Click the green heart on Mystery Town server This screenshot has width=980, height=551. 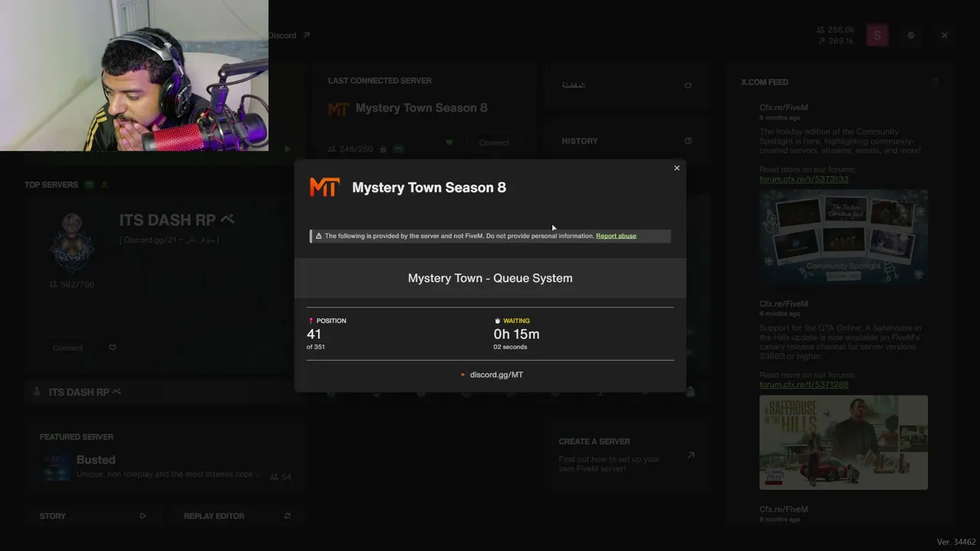click(449, 142)
